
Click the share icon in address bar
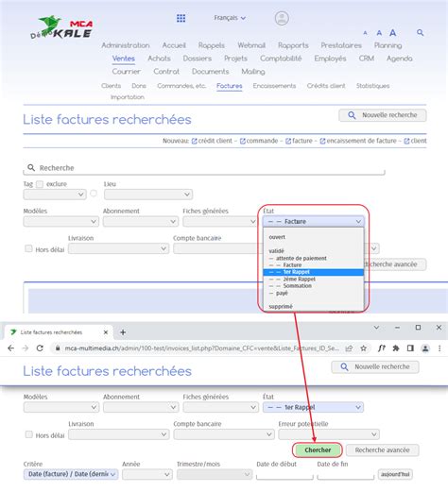(x=349, y=348)
